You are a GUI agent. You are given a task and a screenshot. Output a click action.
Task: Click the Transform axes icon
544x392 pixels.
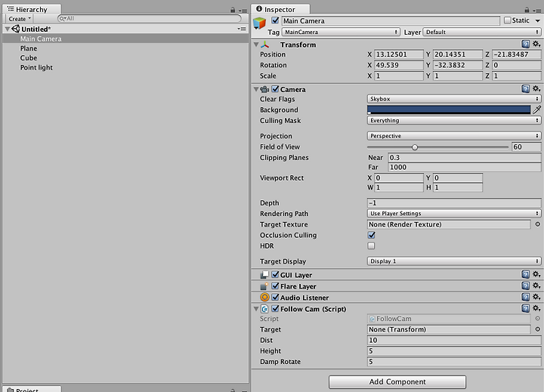pos(265,45)
